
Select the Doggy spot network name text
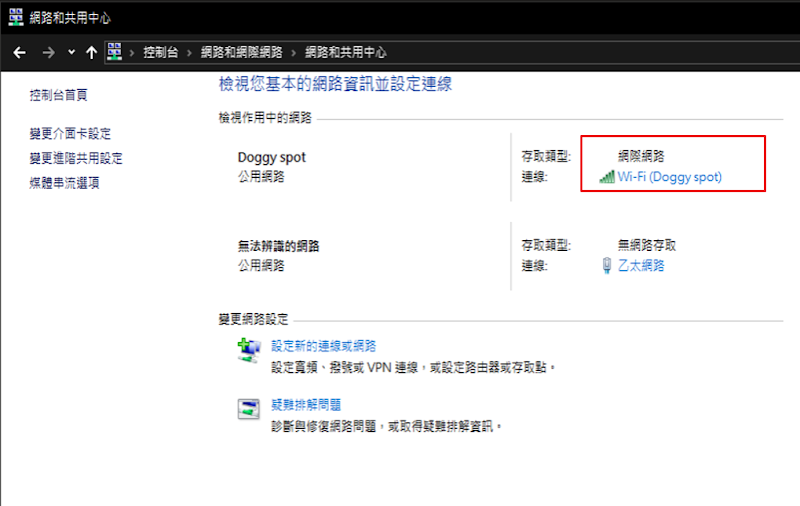point(271,157)
